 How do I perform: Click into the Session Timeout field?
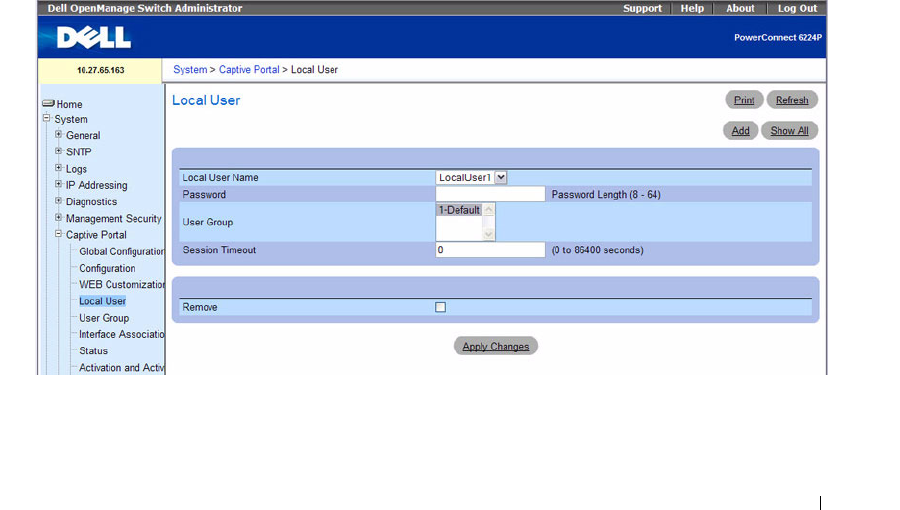pyautogui.click(x=490, y=250)
